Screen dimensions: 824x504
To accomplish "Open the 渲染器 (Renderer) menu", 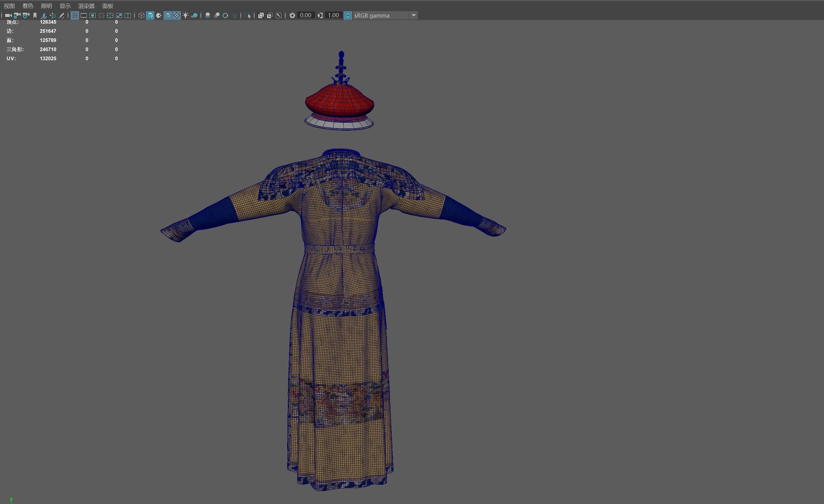I will pos(86,6).
